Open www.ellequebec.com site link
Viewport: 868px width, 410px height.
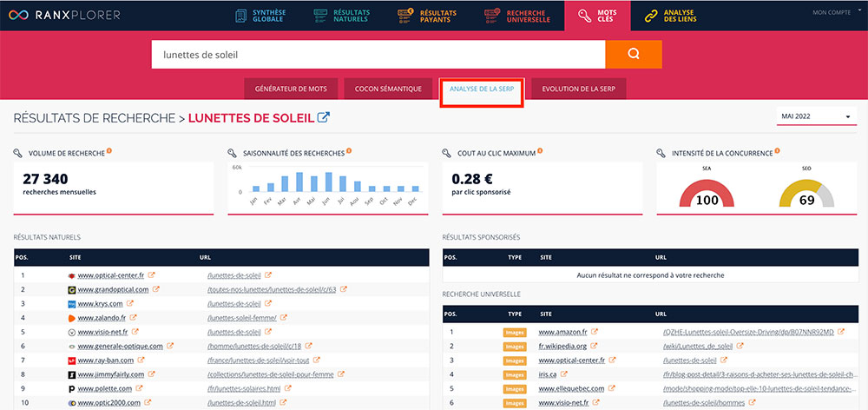tap(572, 389)
